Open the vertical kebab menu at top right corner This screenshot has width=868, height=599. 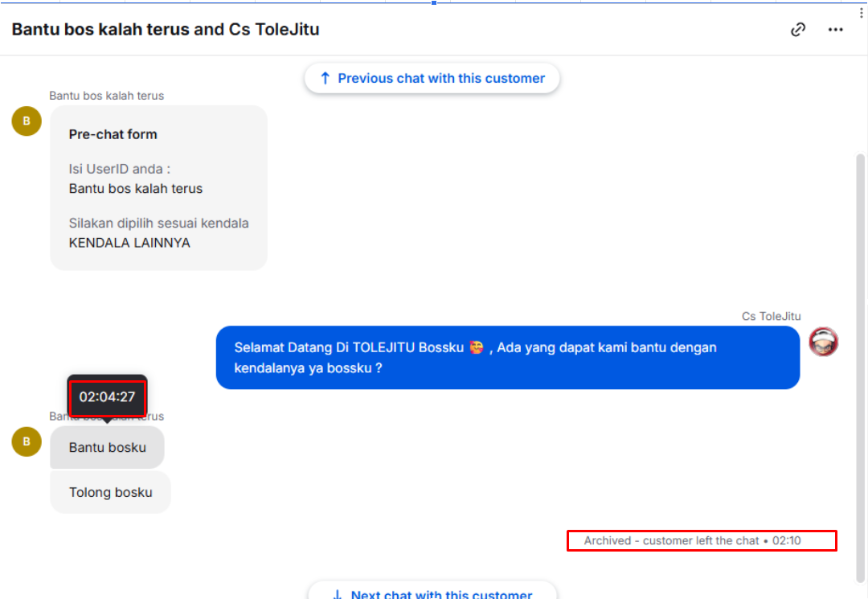coord(862,12)
